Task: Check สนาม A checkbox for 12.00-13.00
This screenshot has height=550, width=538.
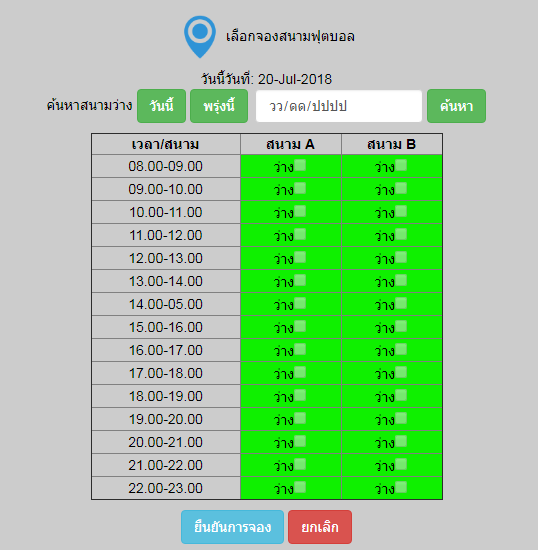Action: [300, 257]
